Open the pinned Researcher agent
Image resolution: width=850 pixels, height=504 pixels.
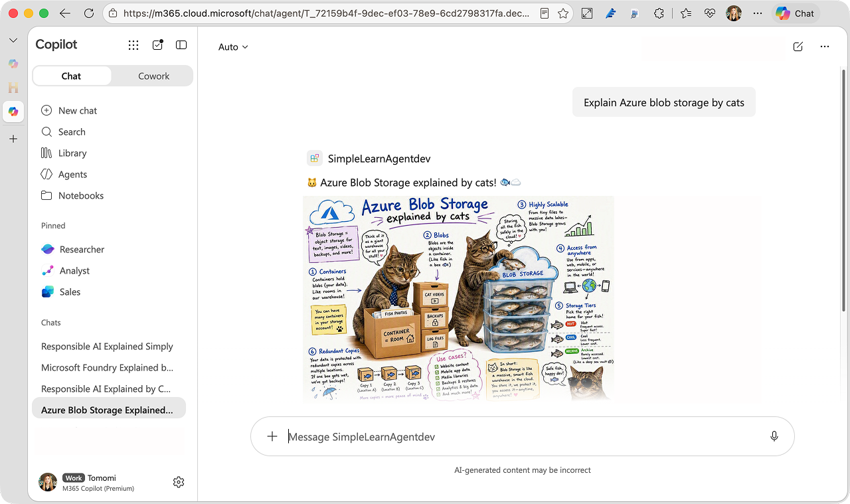73,249
